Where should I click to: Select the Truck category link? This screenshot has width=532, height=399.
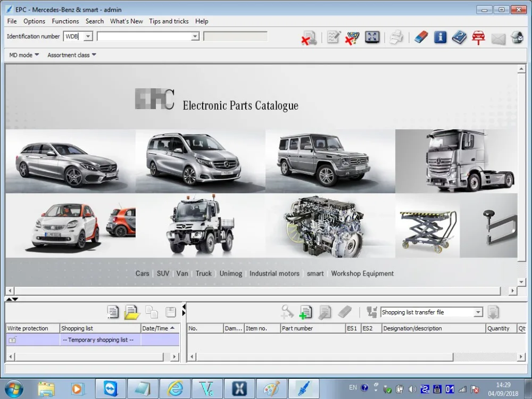pos(203,273)
